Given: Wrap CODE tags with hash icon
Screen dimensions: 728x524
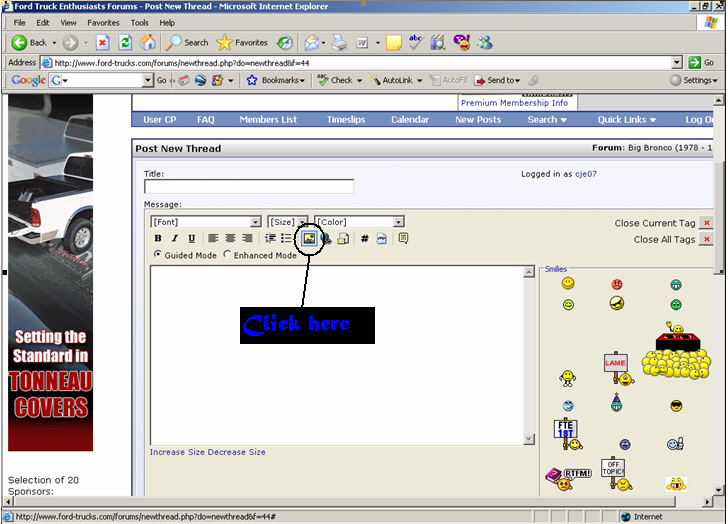Looking at the screenshot, I should (365, 239).
